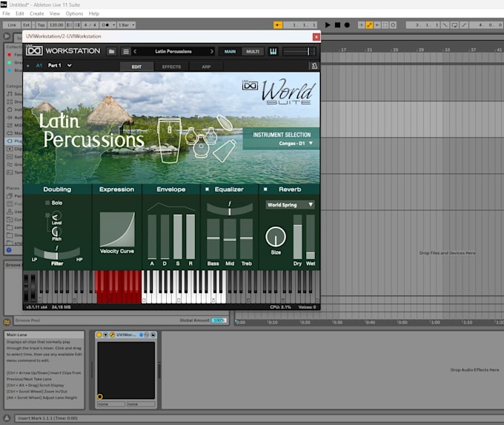
Task: Click the device hot-swap icon
Action: (146, 335)
